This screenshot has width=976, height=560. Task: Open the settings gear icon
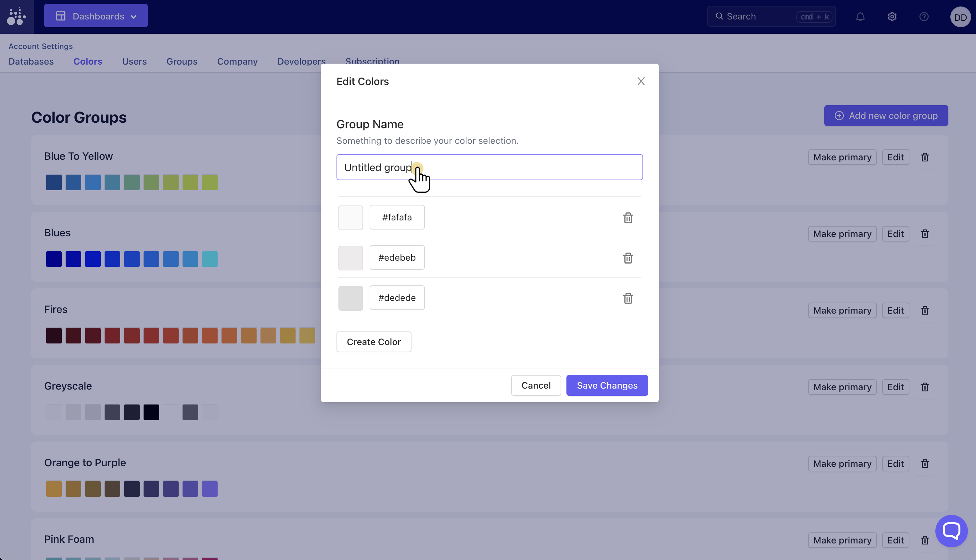[892, 17]
